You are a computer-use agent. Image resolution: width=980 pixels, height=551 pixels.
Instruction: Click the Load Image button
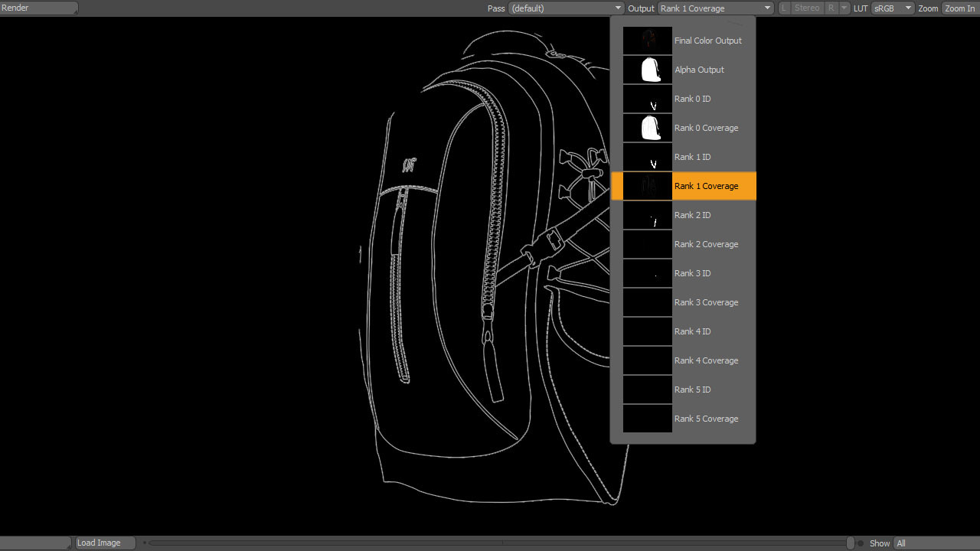click(104, 542)
